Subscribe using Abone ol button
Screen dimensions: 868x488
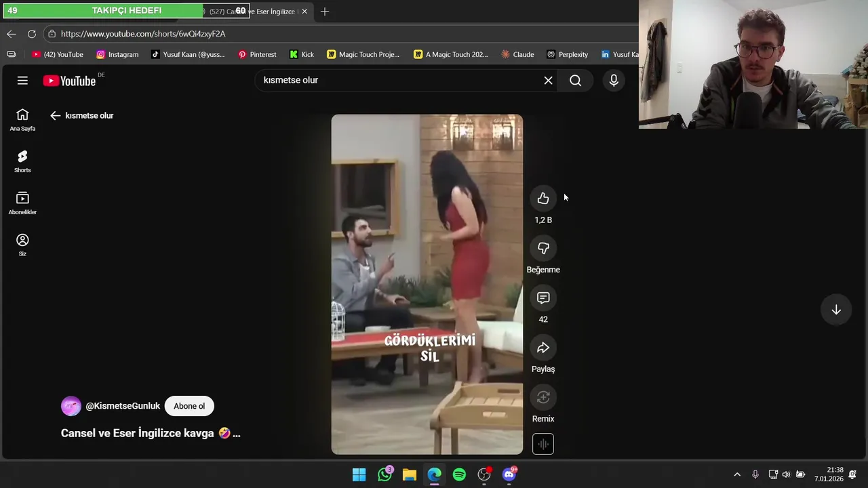pos(189,406)
